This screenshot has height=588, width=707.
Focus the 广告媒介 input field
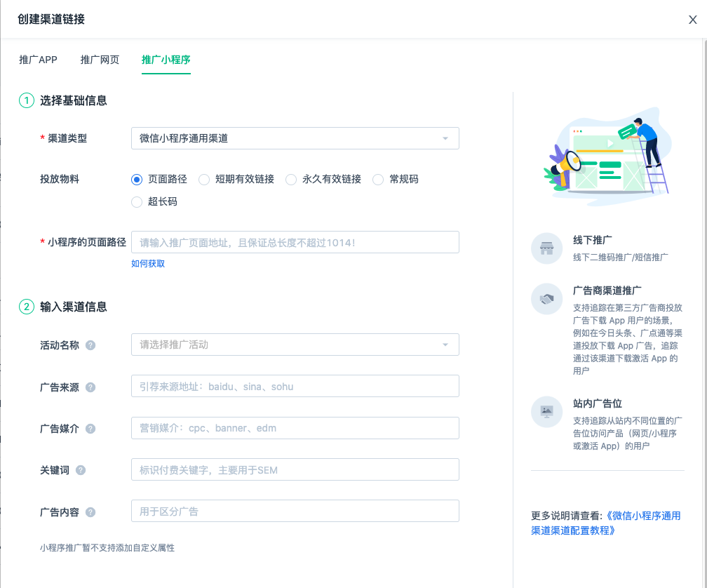(x=295, y=428)
